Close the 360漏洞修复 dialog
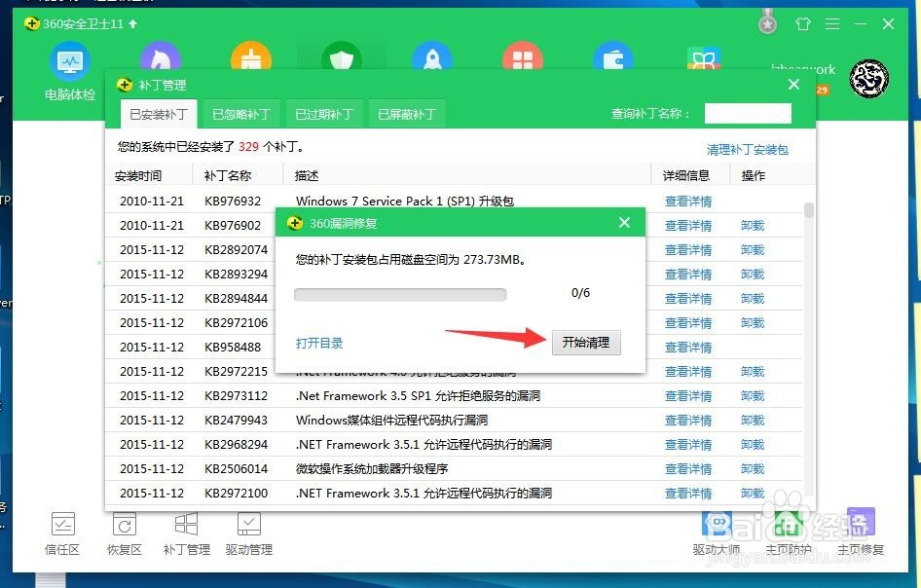This screenshot has width=921, height=588. pos(624,222)
